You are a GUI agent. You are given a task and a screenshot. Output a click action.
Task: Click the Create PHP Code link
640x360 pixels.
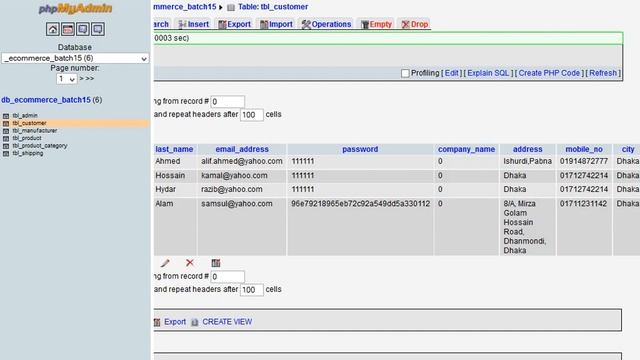[549, 73]
